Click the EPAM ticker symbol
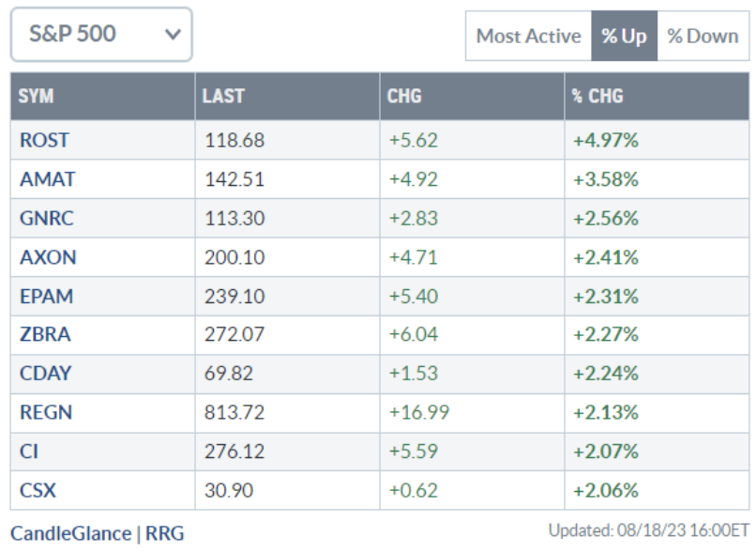Screen dimensions: 756x552 [x=46, y=297]
